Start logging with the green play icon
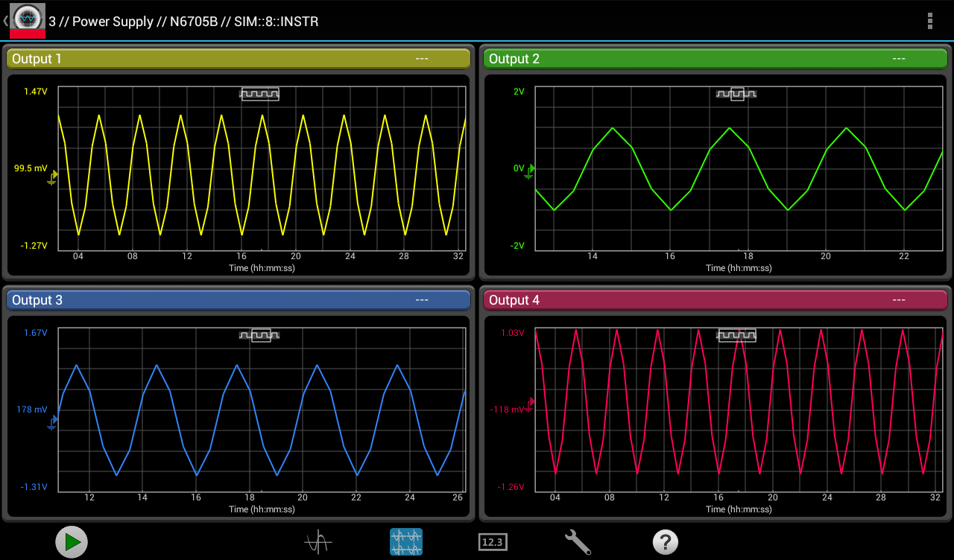Screen dimensions: 954x560 pos(72,541)
